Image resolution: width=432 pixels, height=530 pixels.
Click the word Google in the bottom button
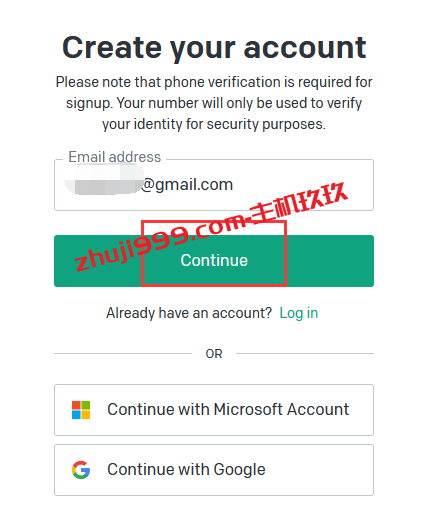(x=239, y=470)
